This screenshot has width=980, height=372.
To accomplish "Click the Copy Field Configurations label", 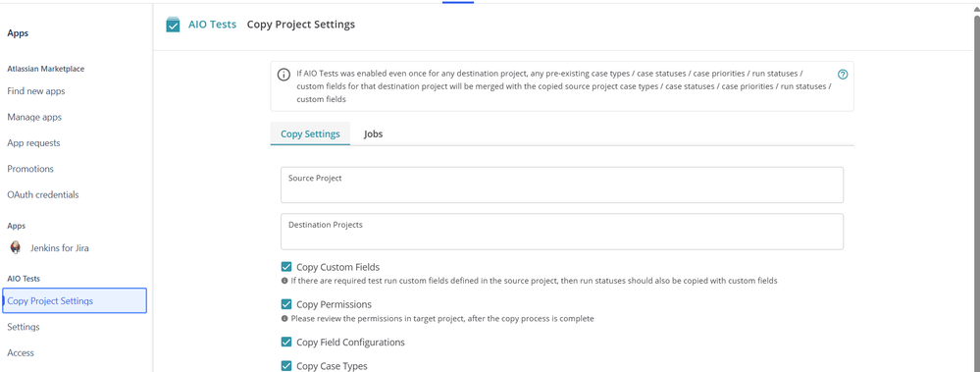I will (x=350, y=342).
